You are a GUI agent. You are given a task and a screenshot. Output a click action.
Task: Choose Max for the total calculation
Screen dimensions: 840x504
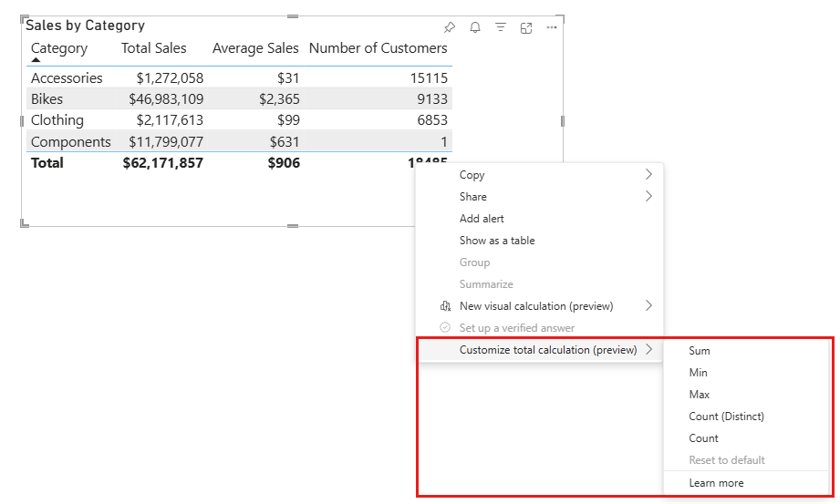click(x=700, y=395)
